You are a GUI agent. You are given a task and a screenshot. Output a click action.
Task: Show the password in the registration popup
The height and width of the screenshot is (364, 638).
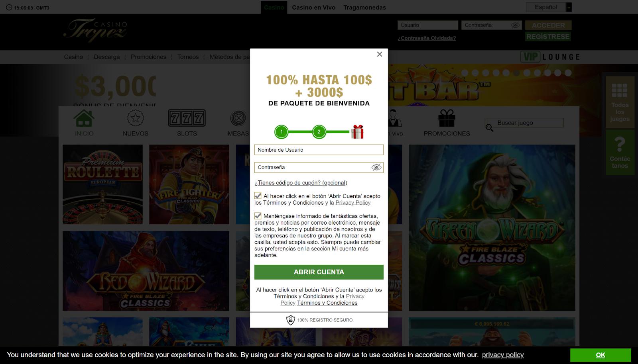coord(376,167)
